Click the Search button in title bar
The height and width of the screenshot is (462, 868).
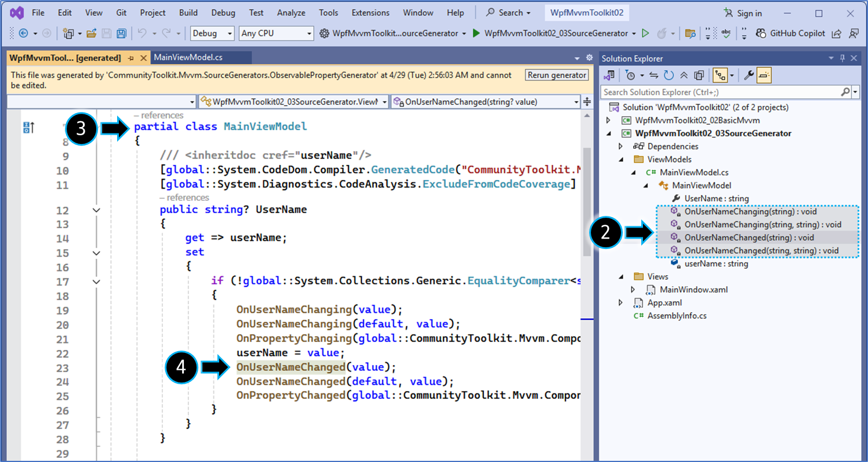509,13
